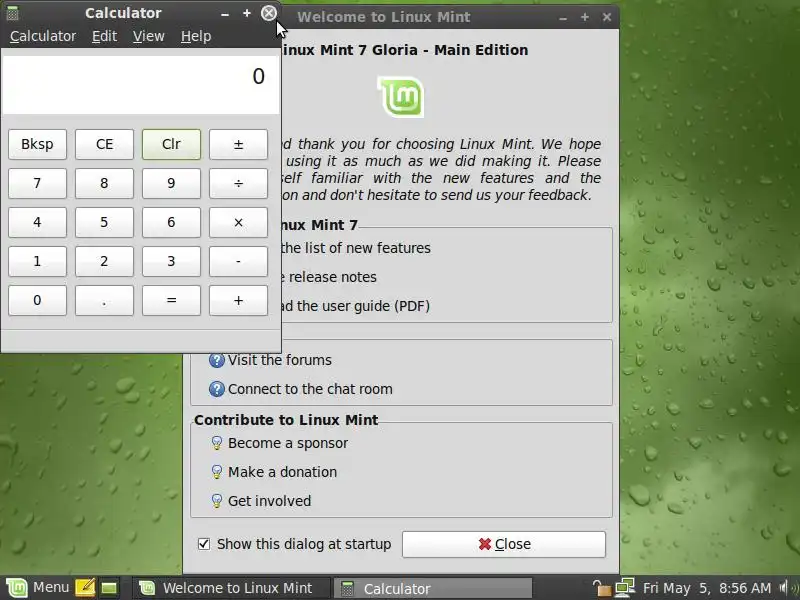Select the plus key in keypad
This screenshot has height=600, width=800.
coord(238,301)
